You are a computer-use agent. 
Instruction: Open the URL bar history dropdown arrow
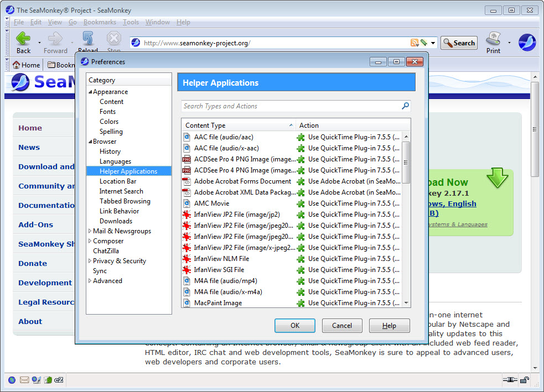(433, 43)
